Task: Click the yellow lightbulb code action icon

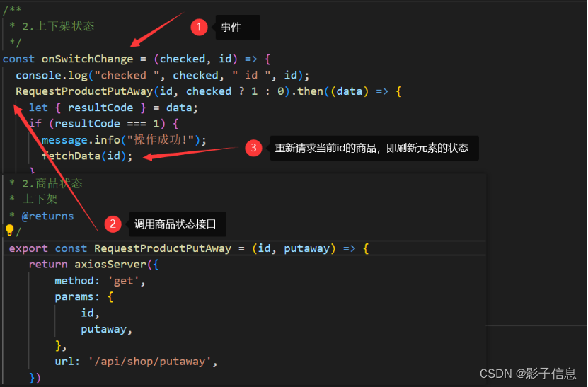Action: (x=9, y=230)
